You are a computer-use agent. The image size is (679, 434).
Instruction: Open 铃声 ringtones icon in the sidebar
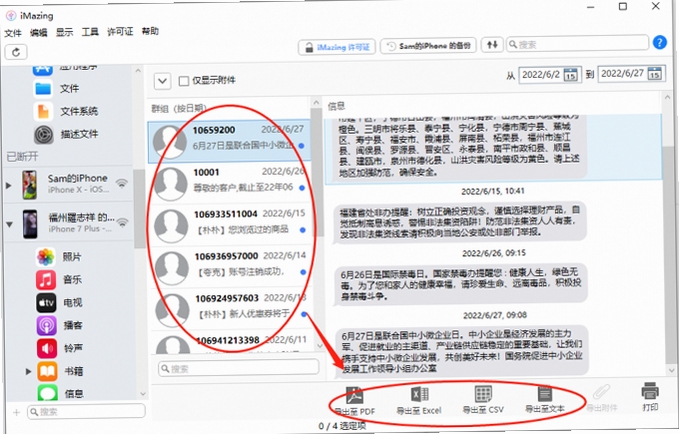(x=47, y=348)
